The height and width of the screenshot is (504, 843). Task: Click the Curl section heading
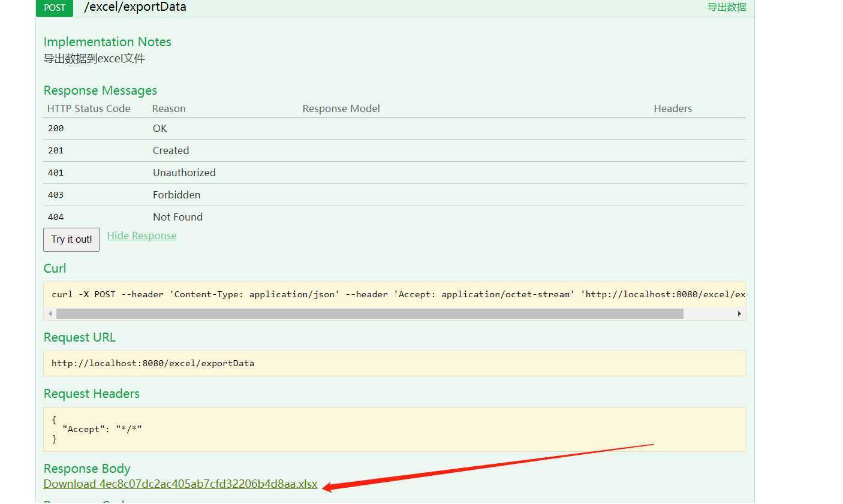pyautogui.click(x=55, y=268)
